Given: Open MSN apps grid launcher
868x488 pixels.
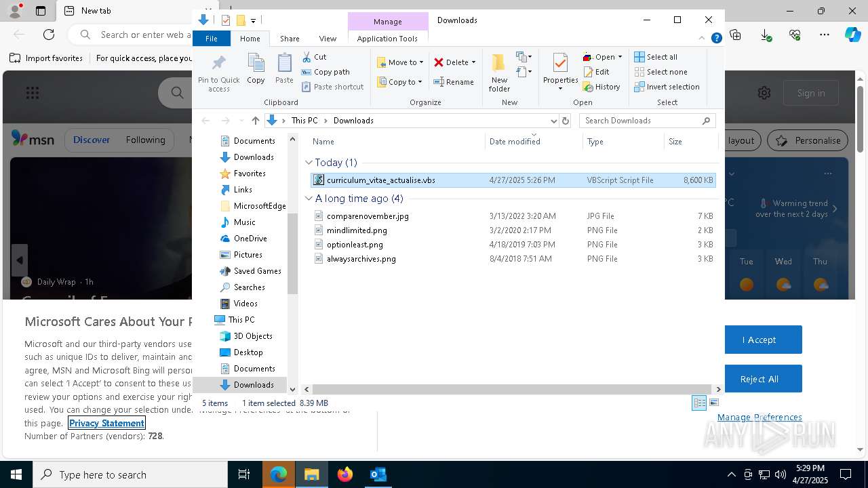Looking at the screenshot, I should coord(32,93).
